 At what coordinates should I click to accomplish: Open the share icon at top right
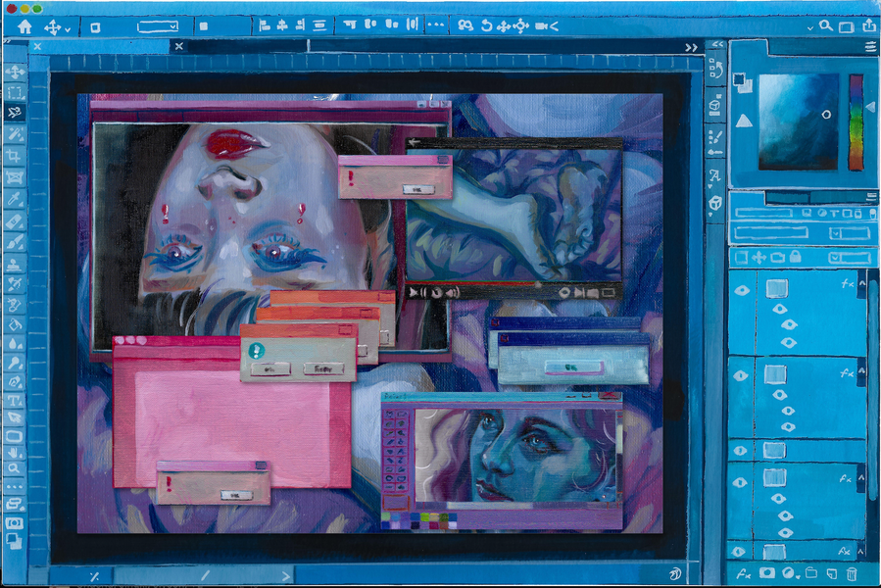(x=869, y=25)
